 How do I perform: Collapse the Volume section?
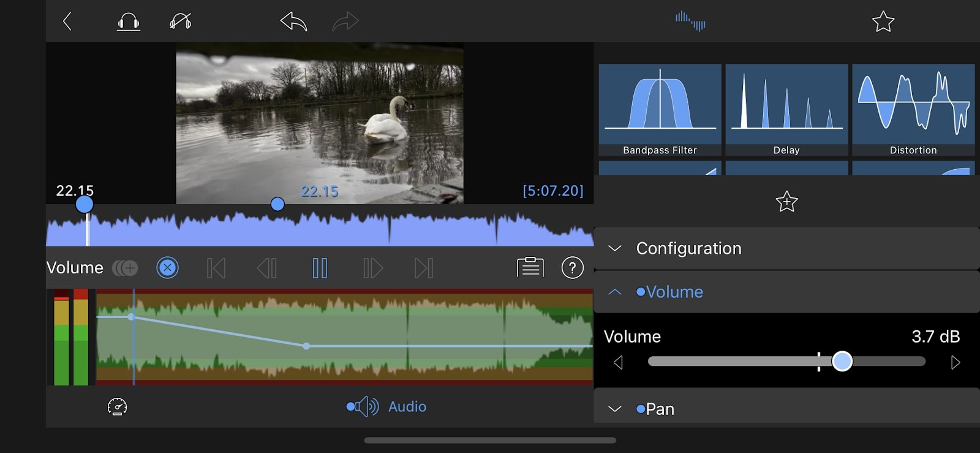[786, 292]
